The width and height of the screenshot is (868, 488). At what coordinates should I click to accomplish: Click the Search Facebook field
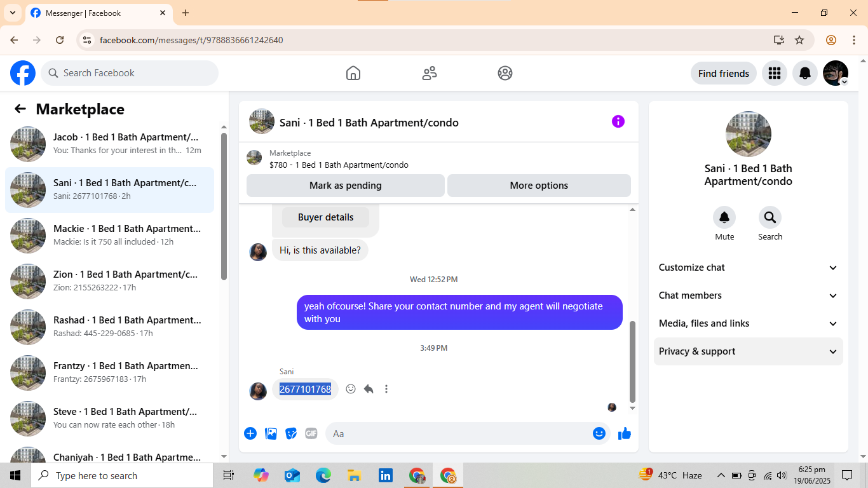pyautogui.click(x=130, y=73)
